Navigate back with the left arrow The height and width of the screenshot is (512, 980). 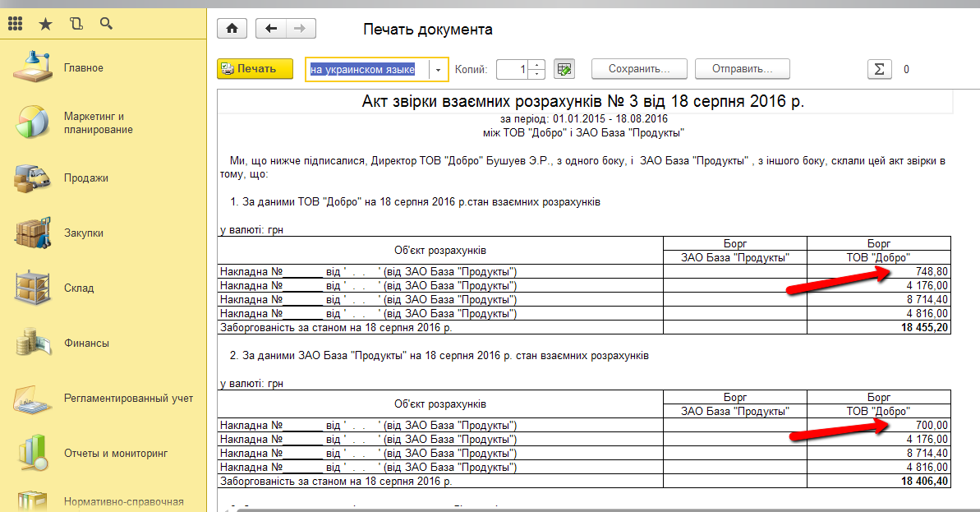pyautogui.click(x=270, y=28)
